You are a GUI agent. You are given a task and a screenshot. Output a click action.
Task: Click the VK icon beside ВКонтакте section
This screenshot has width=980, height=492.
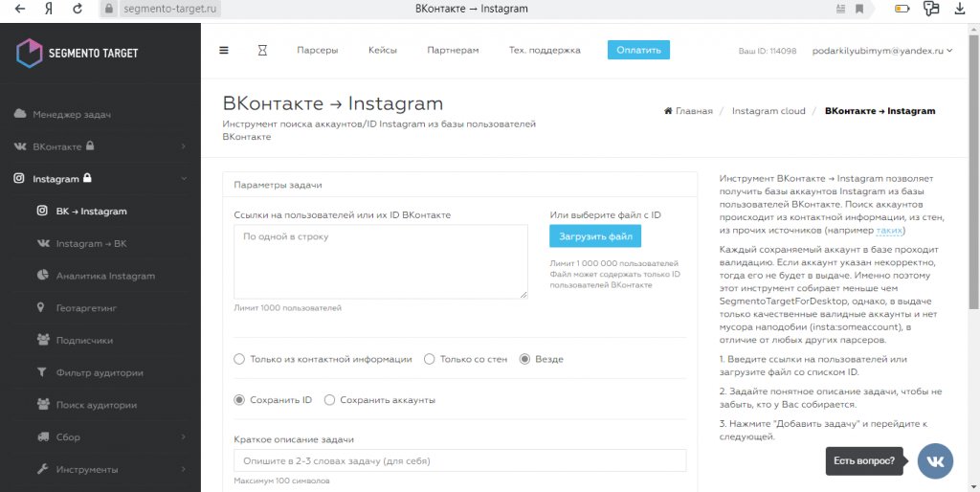pyautogui.click(x=20, y=146)
